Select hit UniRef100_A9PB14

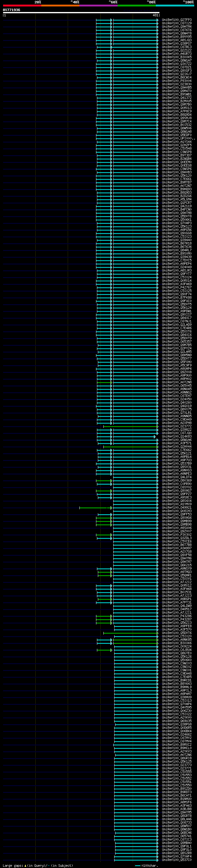176,457
